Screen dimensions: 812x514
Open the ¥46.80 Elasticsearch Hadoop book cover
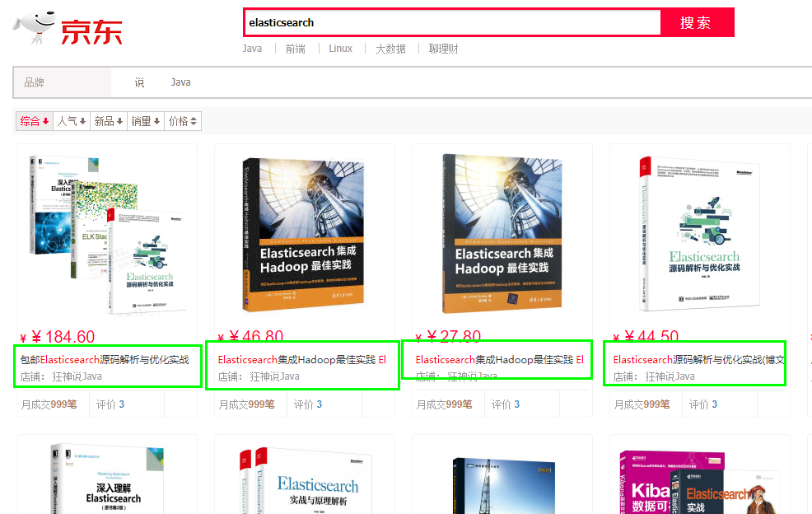click(x=303, y=235)
